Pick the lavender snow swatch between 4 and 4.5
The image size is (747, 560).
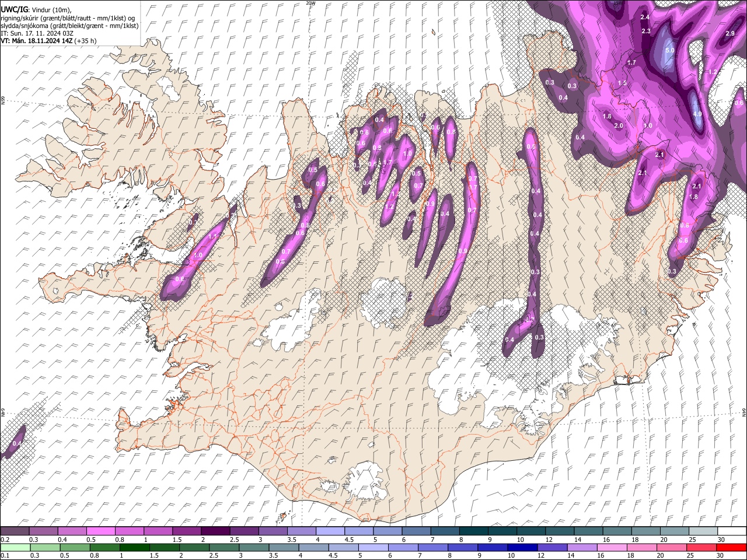tap(330, 531)
